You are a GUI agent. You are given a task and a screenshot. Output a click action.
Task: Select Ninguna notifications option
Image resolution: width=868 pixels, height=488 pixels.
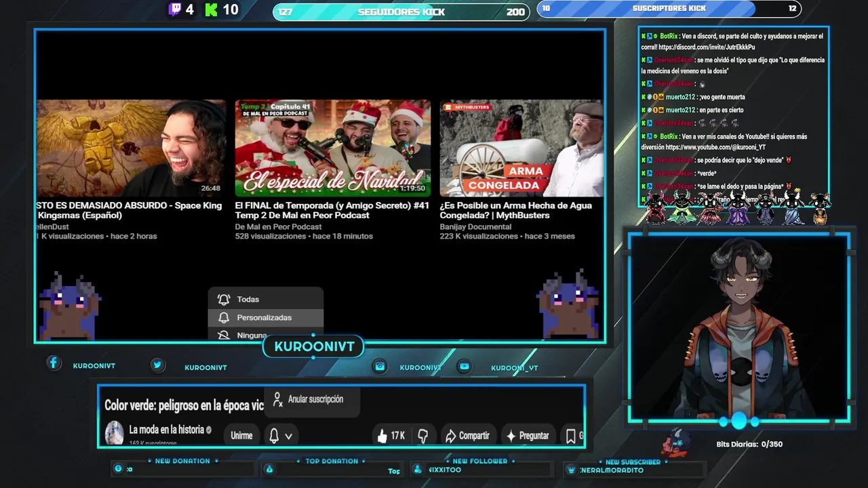(265, 334)
